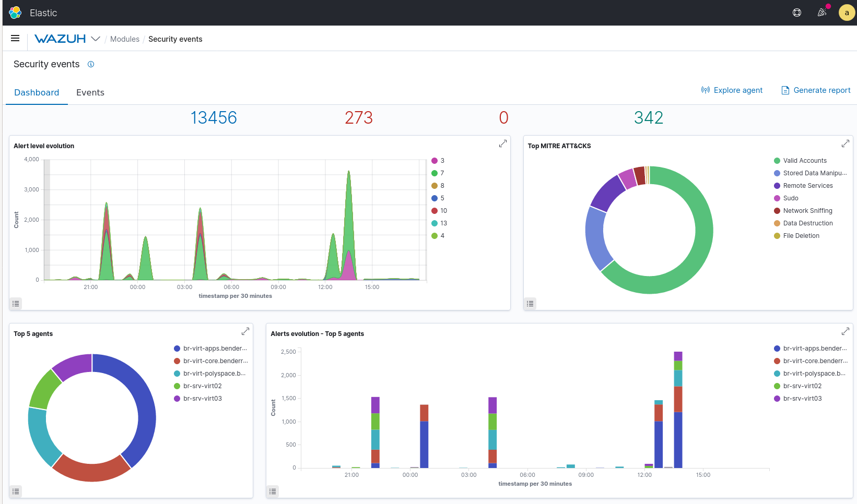Expand the Wazuh dropdown chevron
Screen dimensions: 857x504
(96, 39)
